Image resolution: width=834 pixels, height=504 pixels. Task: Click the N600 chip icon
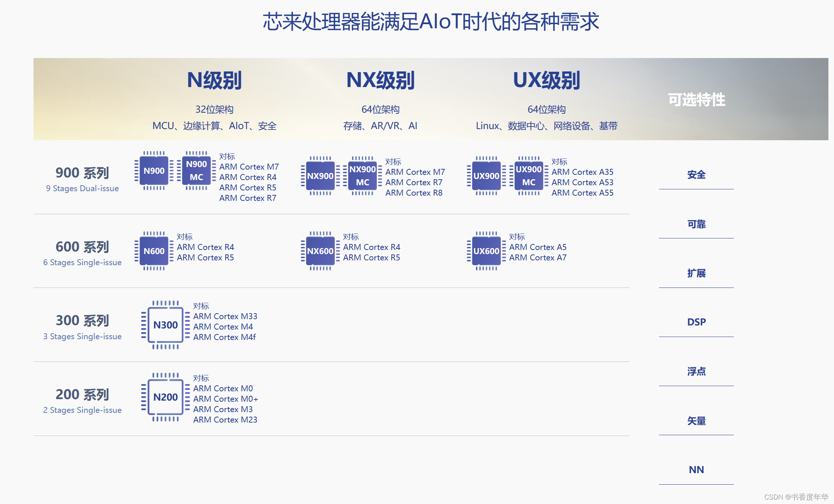click(x=154, y=251)
